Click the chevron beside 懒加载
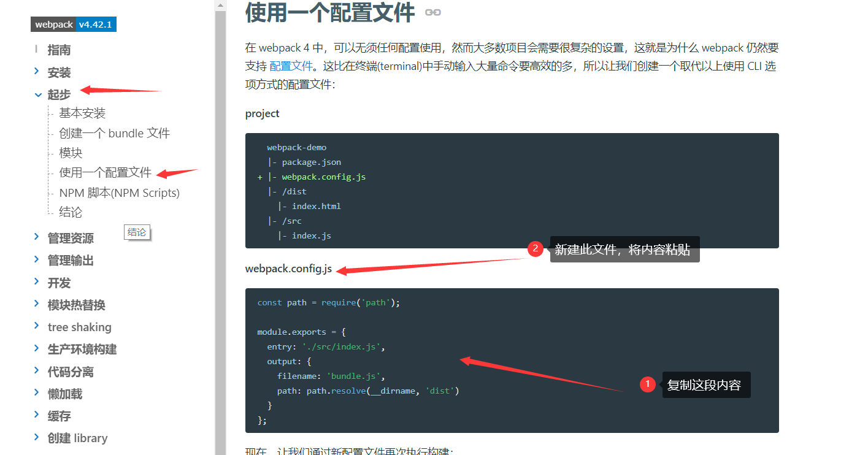 point(36,393)
